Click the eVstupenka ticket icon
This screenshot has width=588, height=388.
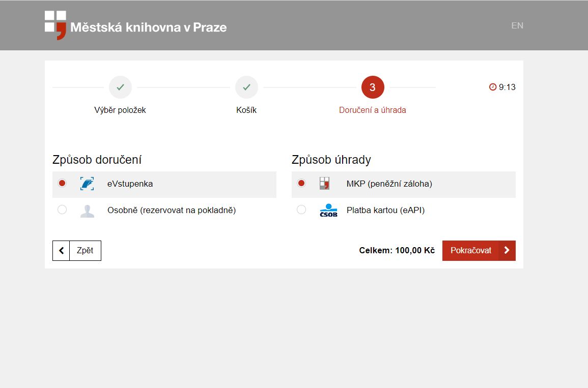pos(87,184)
